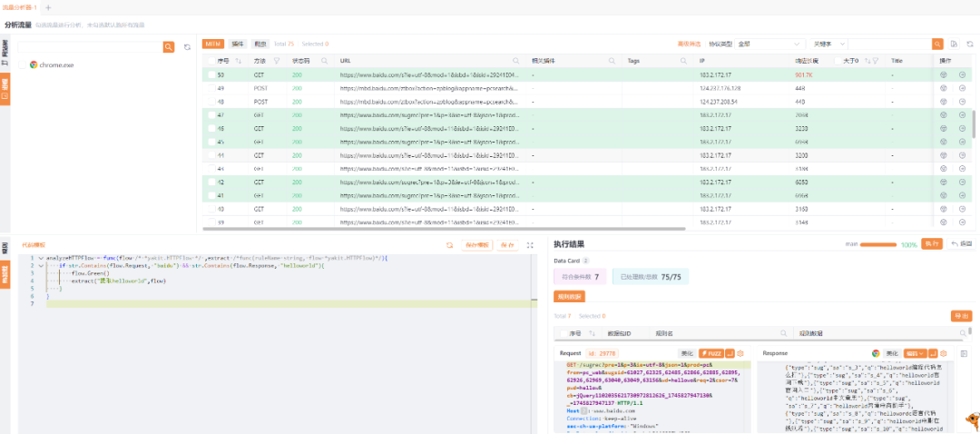The height and width of the screenshot is (434, 980).
Task: Toggle side panel layout icon
Action: (963, 353)
